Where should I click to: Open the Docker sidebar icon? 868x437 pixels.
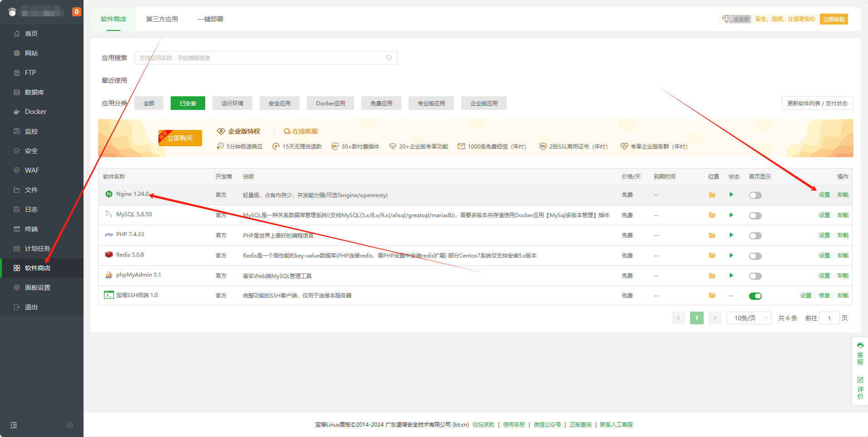[17, 112]
